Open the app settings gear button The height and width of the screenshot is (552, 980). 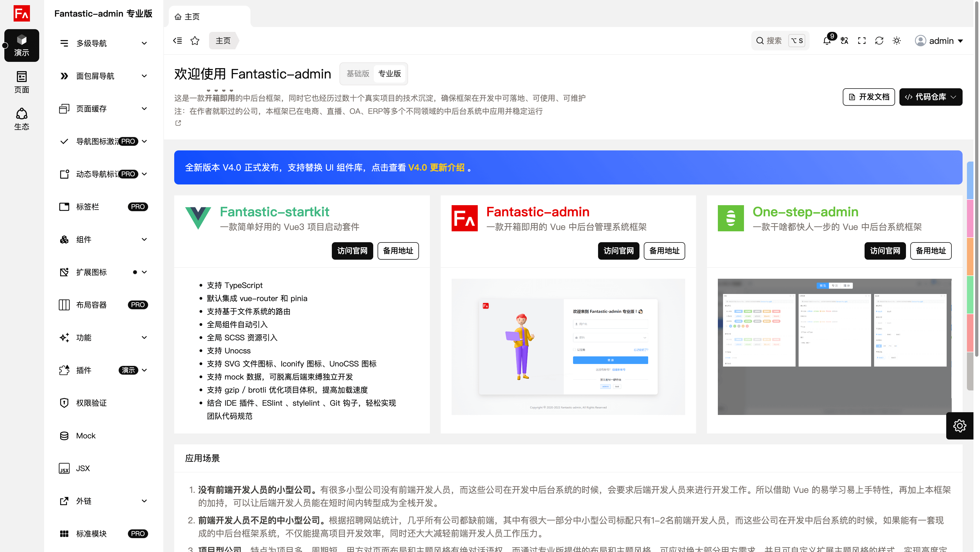tap(960, 426)
